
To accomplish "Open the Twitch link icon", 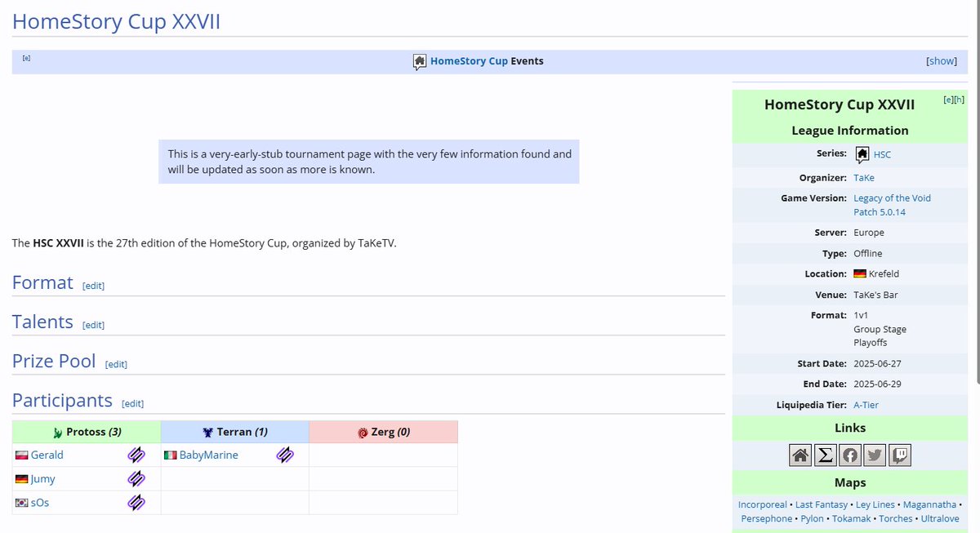I will tap(900, 455).
